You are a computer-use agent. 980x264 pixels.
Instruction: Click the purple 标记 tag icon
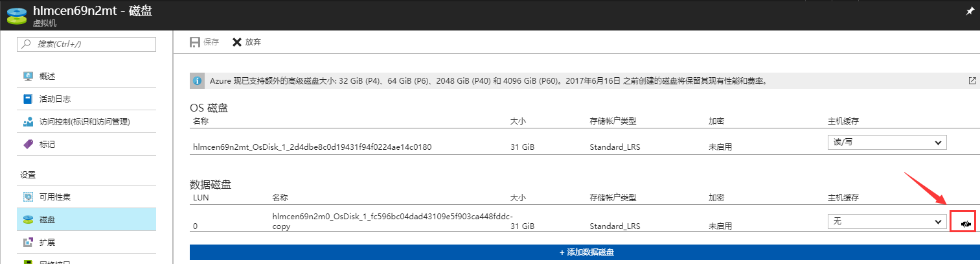click(28, 145)
